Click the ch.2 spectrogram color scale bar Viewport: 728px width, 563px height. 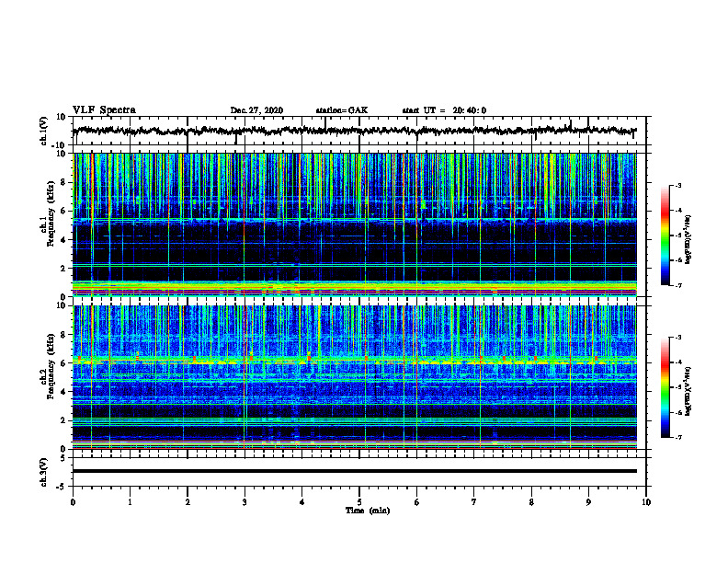coord(665,387)
